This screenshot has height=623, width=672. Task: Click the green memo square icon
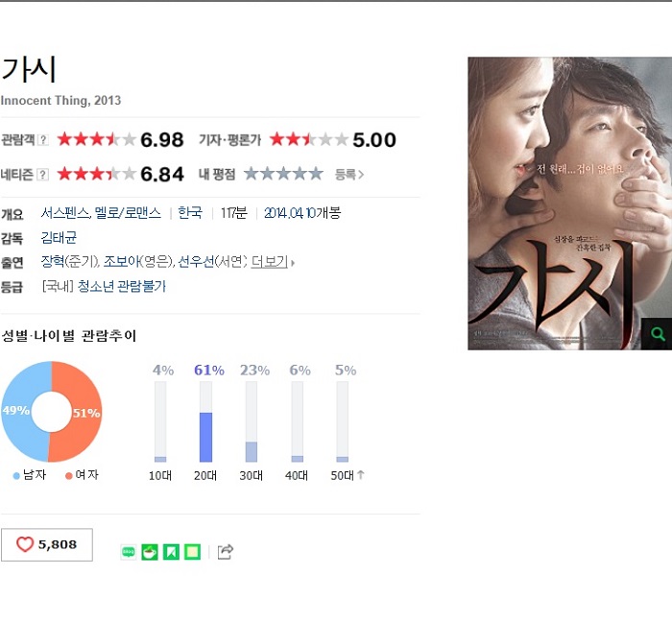click(192, 552)
